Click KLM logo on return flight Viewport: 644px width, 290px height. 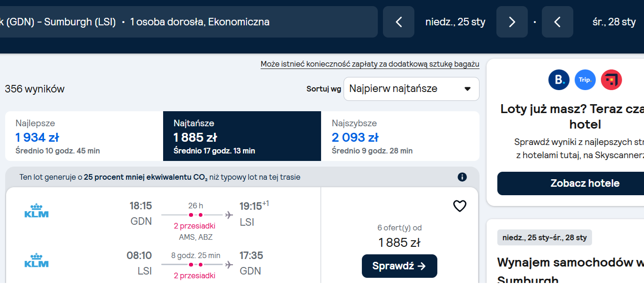click(x=37, y=260)
